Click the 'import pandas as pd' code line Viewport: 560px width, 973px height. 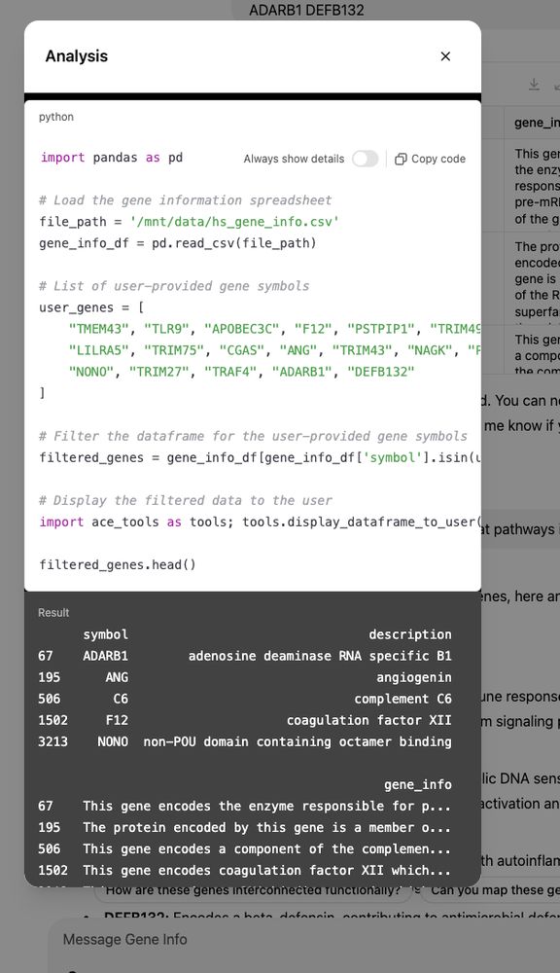tap(112, 158)
